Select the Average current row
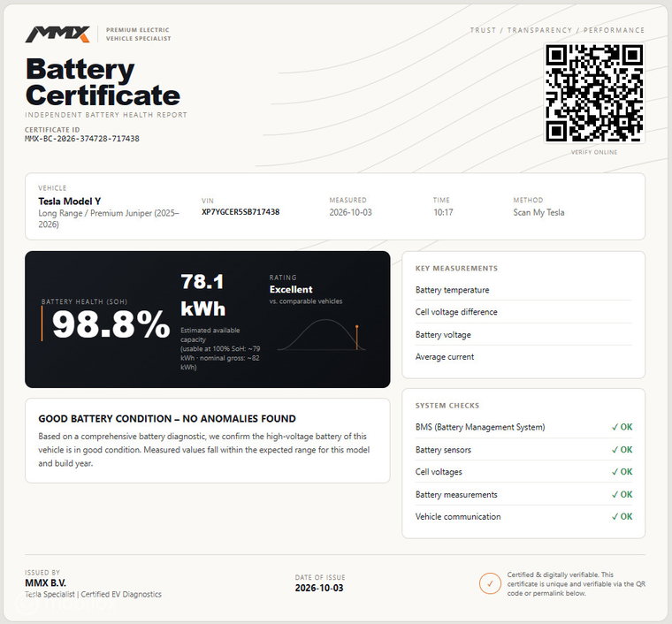 click(x=523, y=357)
